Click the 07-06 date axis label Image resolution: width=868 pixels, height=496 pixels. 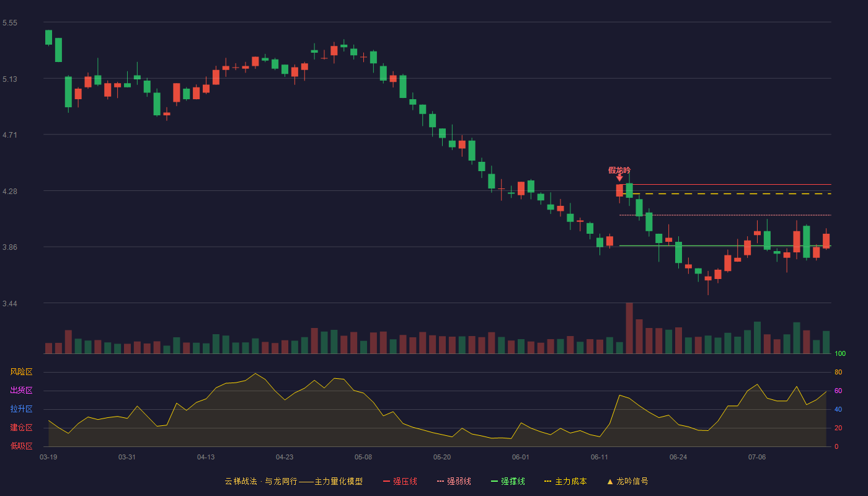point(757,457)
